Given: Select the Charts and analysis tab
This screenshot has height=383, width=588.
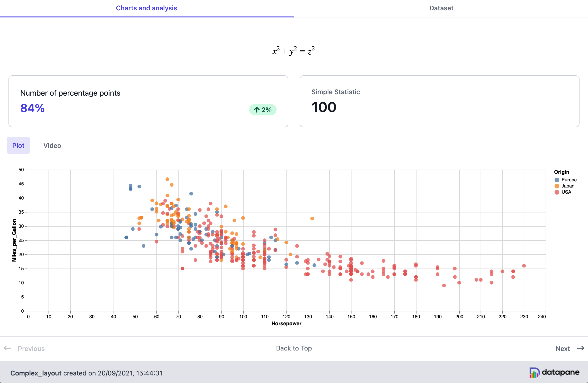Looking at the screenshot, I should [147, 8].
